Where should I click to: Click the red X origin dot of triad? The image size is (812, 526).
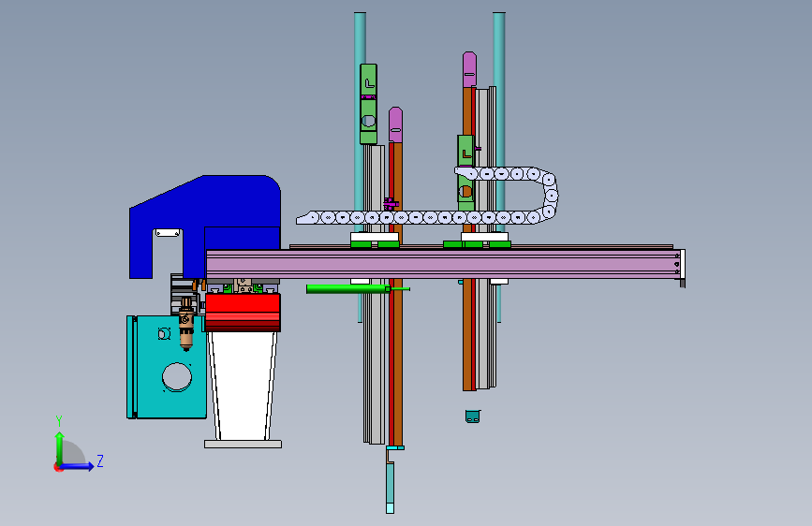click(x=58, y=467)
